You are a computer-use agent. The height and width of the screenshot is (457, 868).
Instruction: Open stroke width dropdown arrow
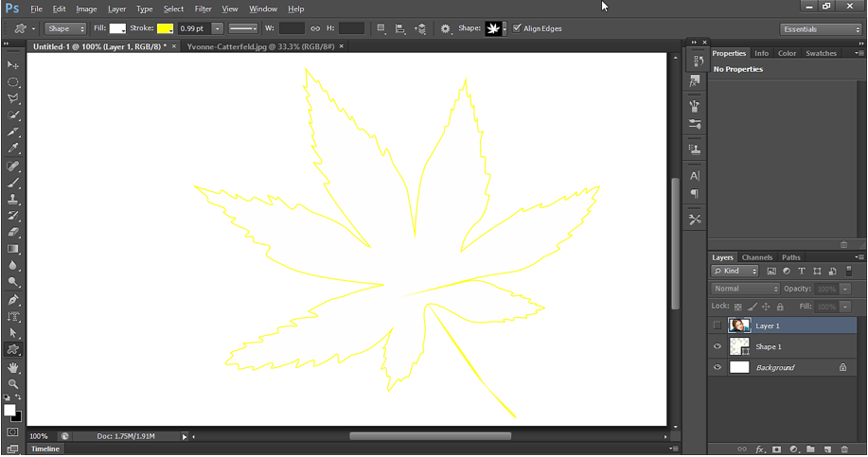218,28
